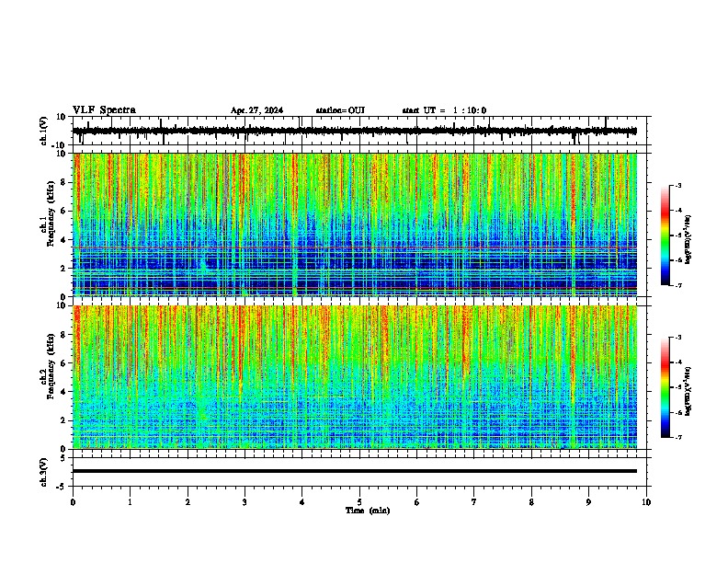The image size is (728, 563).
Task: Click the "VLF Spectra" title text
Action: click(x=104, y=110)
